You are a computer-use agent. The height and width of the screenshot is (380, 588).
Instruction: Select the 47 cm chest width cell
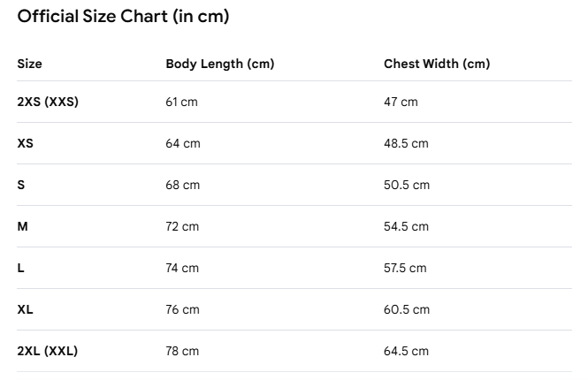[401, 102]
